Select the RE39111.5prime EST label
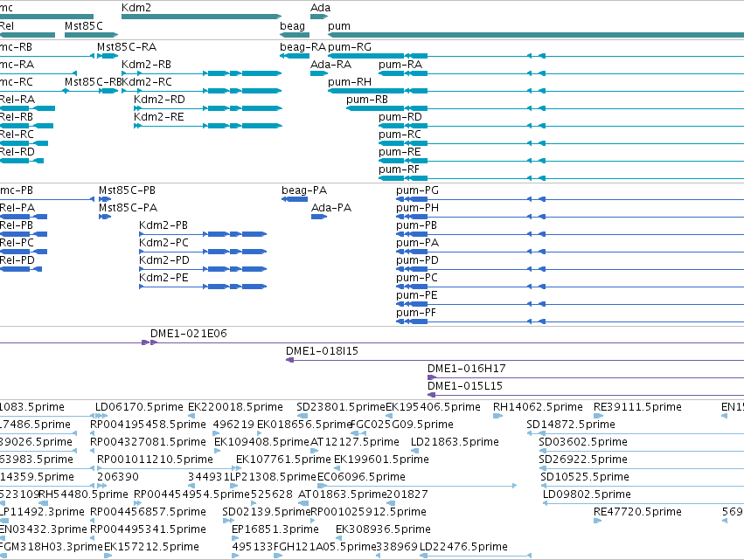Image resolution: width=744 pixels, height=560 pixels. tap(637, 407)
